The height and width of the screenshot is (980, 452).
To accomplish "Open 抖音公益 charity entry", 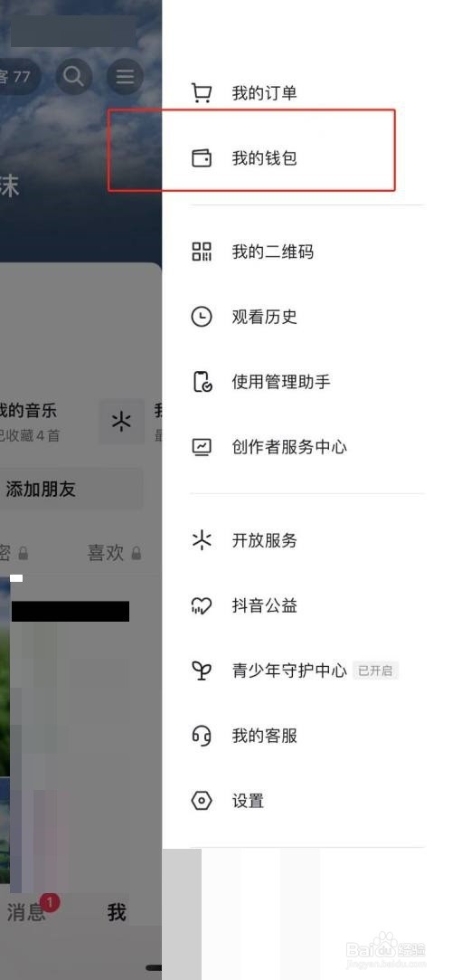I will (x=307, y=605).
